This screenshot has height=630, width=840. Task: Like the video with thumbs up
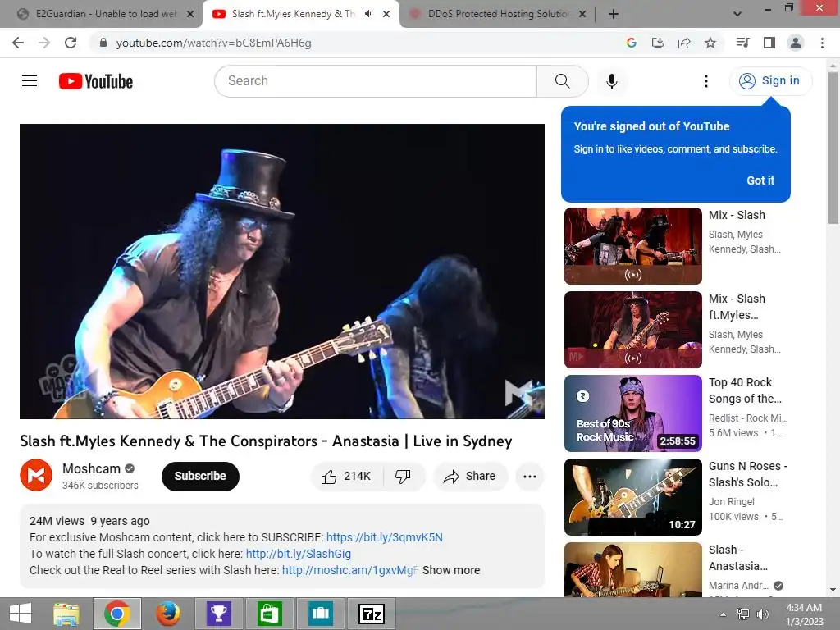(347, 477)
